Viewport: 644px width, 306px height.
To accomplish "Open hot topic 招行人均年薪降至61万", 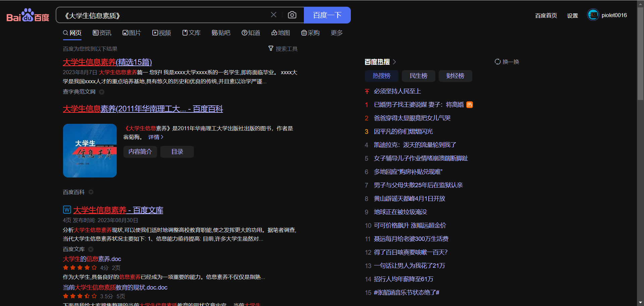I will pyautogui.click(x=404, y=279).
